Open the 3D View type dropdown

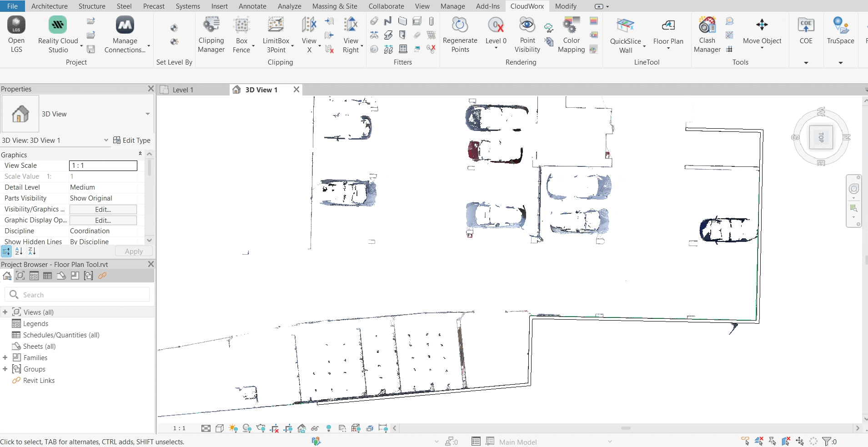coord(147,114)
